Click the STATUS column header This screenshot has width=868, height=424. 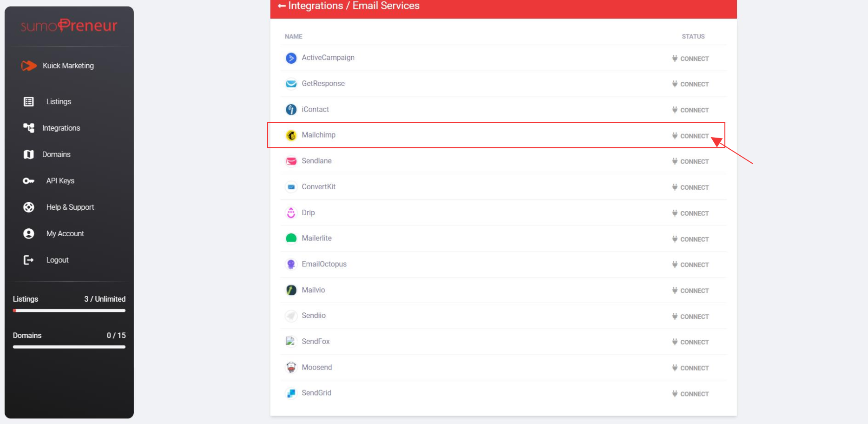[693, 37]
